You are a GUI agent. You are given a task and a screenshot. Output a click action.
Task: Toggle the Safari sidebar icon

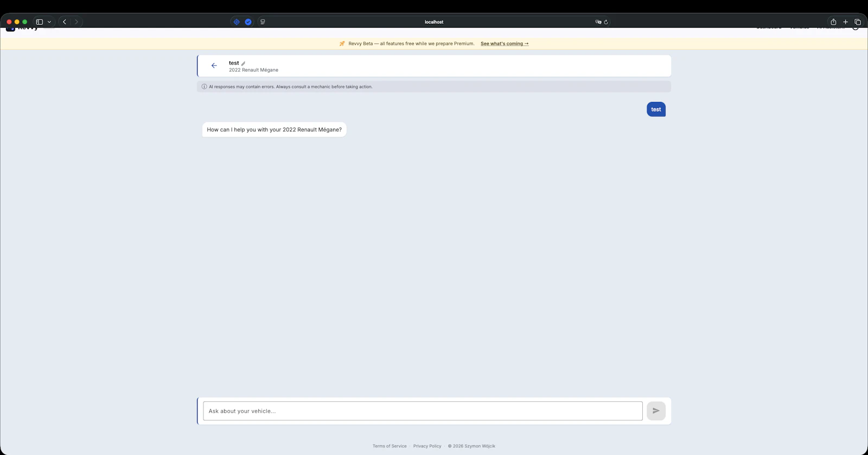click(39, 22)
